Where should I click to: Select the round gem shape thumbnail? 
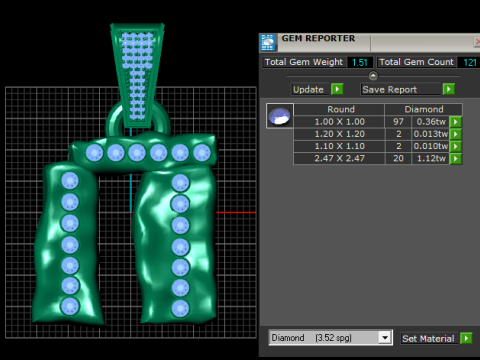[280, 116]
